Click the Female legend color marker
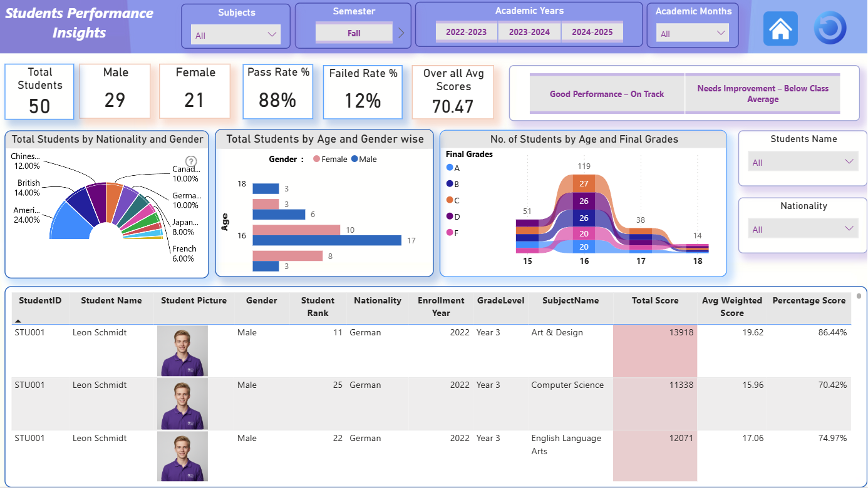Screen dimensions: 868x488 (x=316, y=160)
